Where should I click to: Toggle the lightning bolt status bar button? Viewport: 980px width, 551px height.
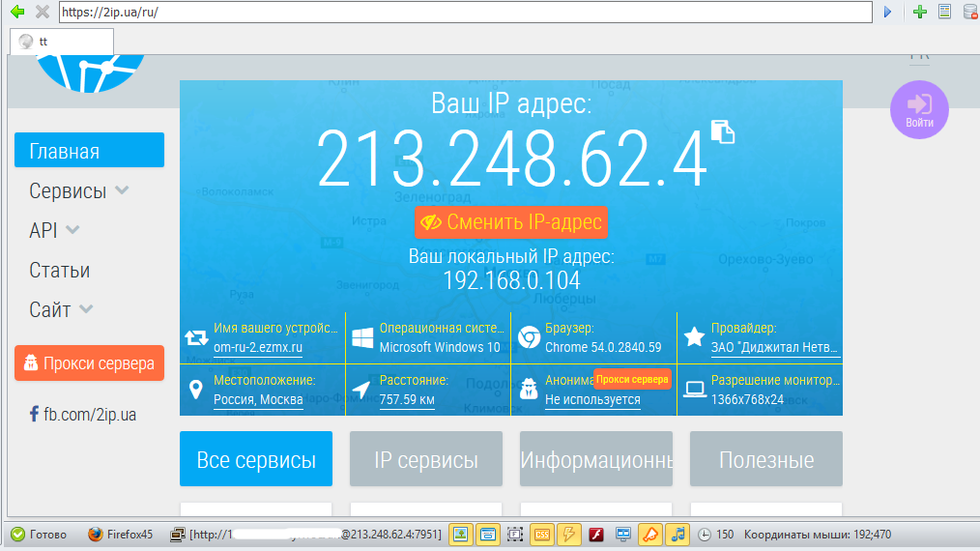click(569, 534)
